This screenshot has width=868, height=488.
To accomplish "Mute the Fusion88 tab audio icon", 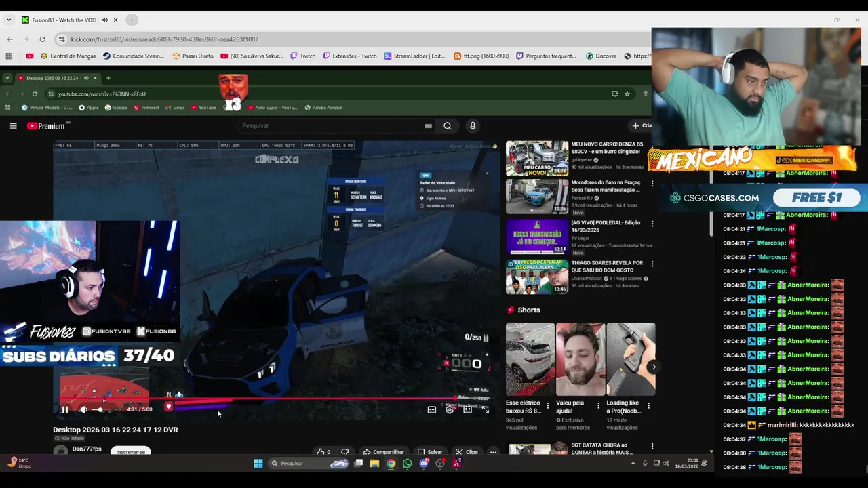I will click(x=104, y=20).
